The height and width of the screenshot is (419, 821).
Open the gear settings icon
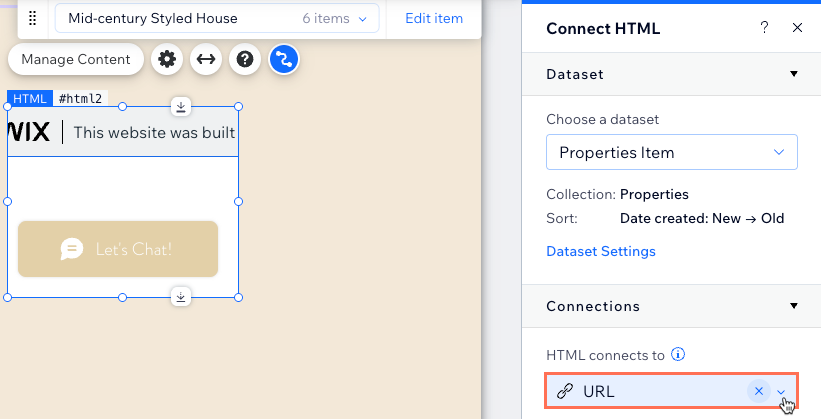pyautogui.click(x=167, y=59)
